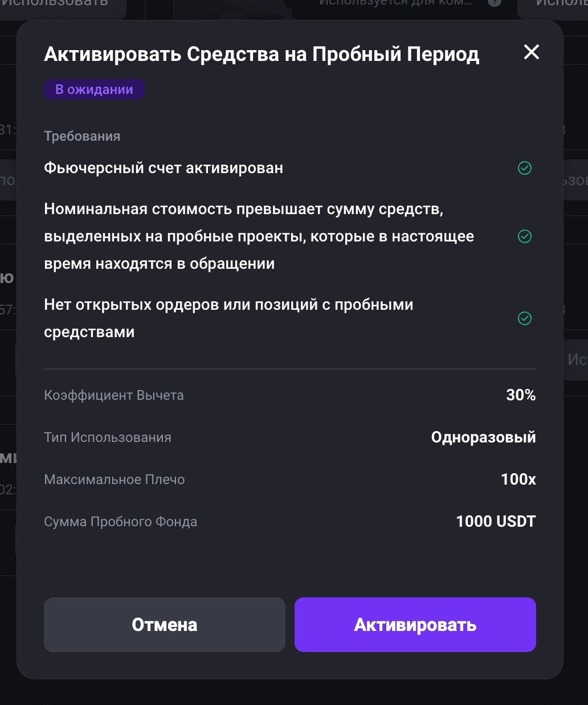Click the Сумма Пробного Фонда label
The height and width of the screenshot is (705, 588).
[121, 522]
